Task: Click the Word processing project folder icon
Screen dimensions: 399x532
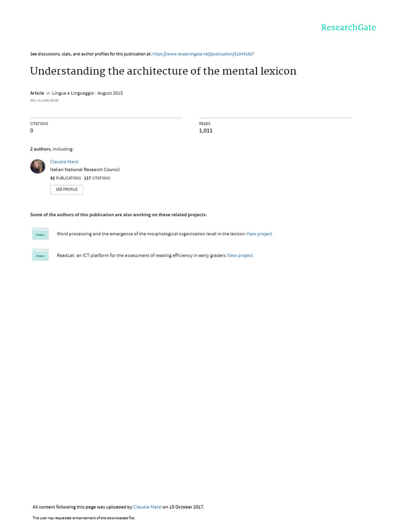Action: [x=41, y=234]
